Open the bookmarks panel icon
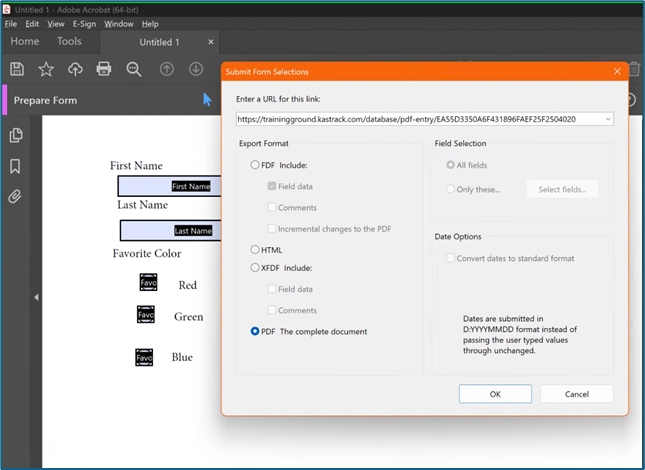Image resolution: width=645 pixels, height=470 pixels. 16,166
